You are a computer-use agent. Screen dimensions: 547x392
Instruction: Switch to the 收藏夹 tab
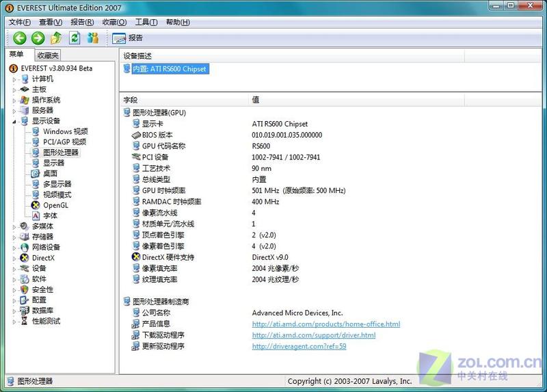(x=48, y=55)
